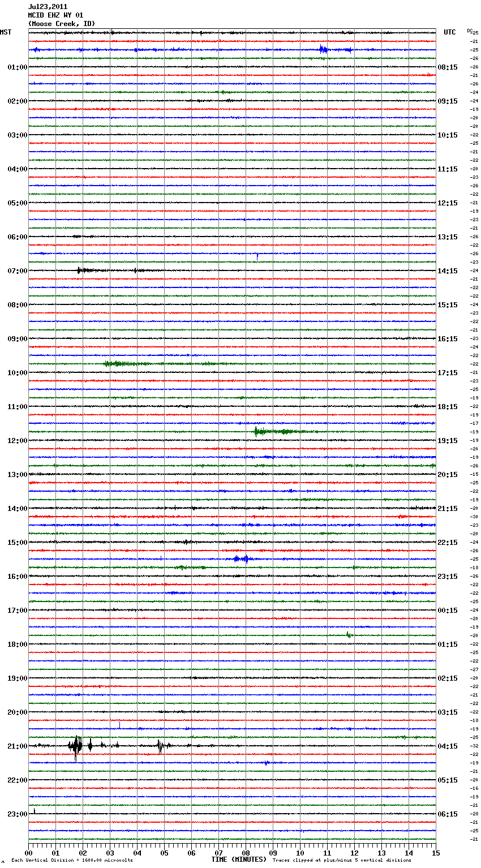The image size is (481, 868).
Task: Click the 18:15 UTC time label
Action: click(448, 407)
